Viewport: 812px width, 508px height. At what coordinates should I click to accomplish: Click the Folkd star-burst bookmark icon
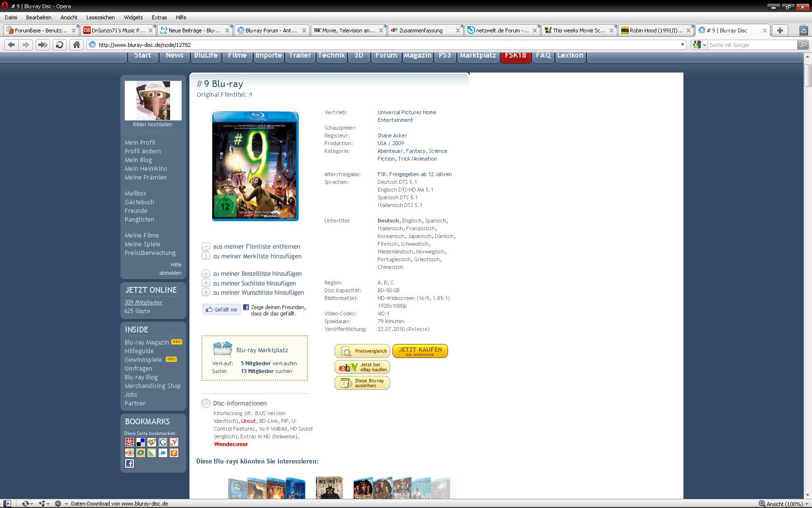click(x=163, y=453)
